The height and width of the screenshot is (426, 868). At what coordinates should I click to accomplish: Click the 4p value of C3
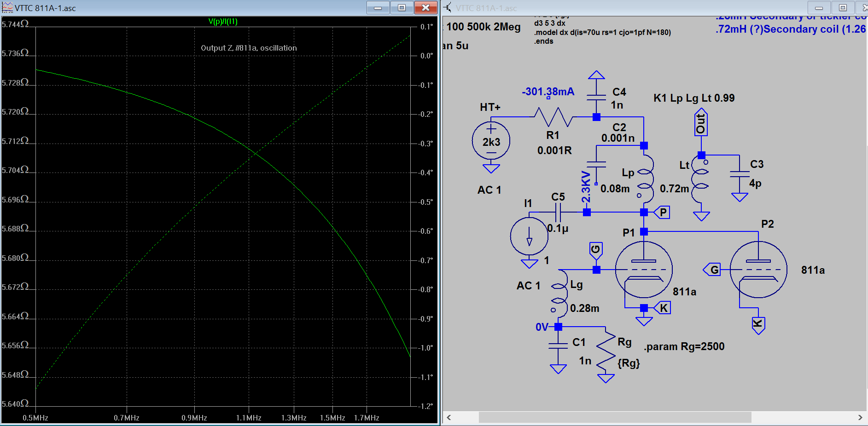[755, 183]
